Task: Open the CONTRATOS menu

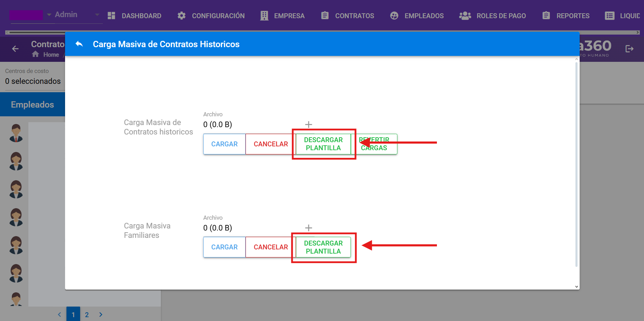Action: [x=355, y=16]
